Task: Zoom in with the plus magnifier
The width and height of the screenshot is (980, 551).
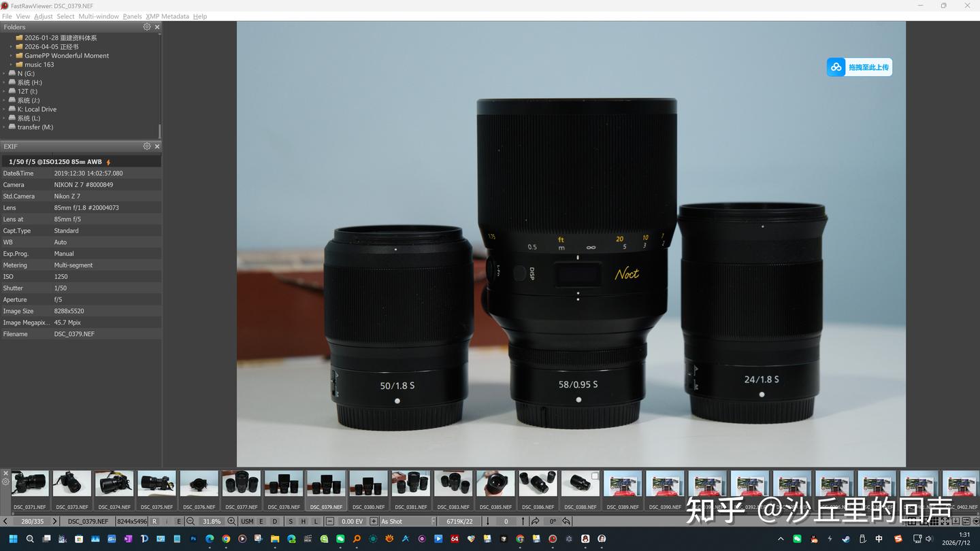Action: coord(231,521)
